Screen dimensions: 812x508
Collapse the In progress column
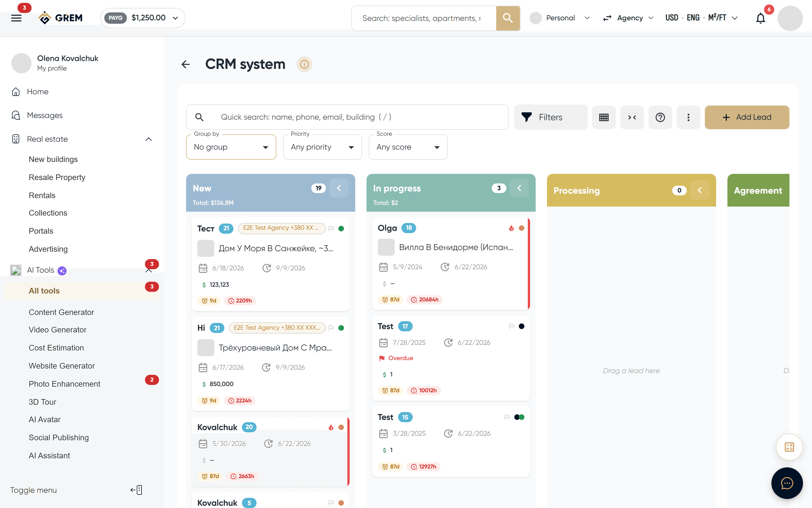pos(519,188)
